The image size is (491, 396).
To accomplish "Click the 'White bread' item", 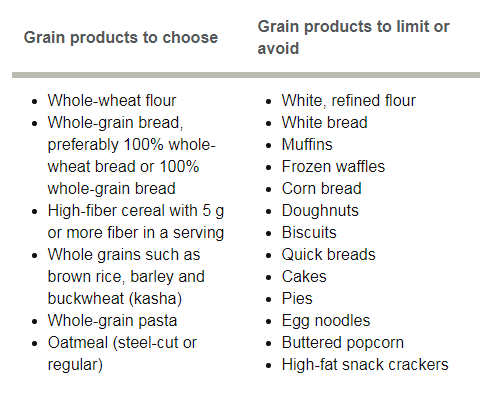I will [324, 122].
